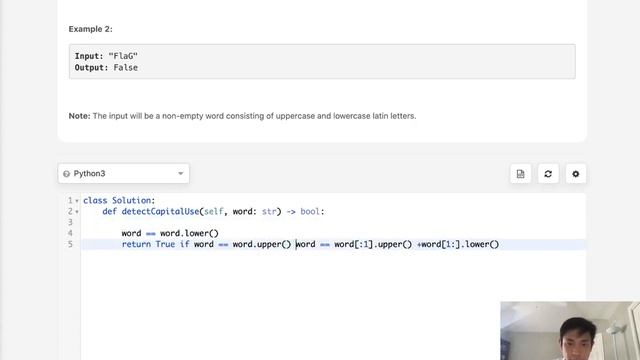Click the help icon left of Python3
The width and height of the screenshot is (640, 360).
click(67, 174)
